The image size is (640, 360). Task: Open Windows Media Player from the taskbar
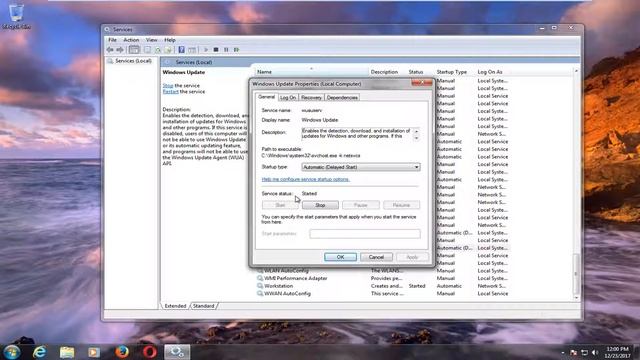(x=94, y=352)
